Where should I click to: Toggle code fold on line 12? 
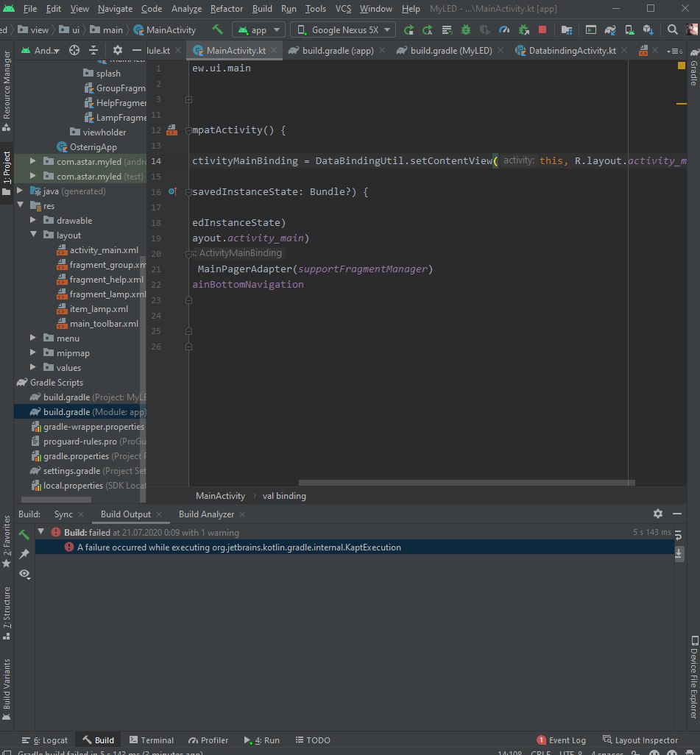[x=188, y=130]
